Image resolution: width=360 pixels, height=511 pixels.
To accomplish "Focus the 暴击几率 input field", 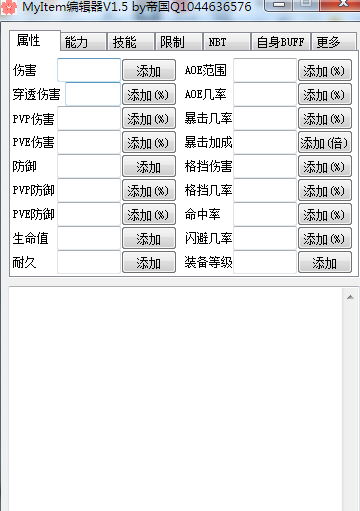I will (265, 118).
